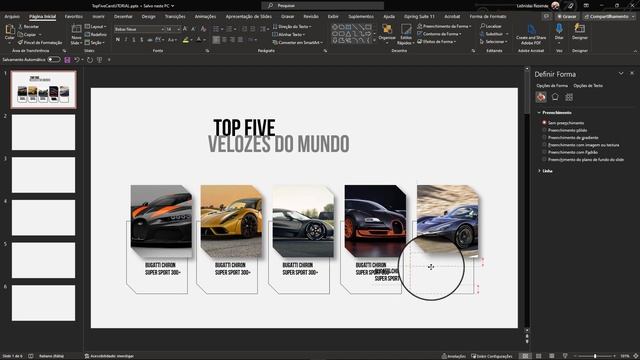The image size is (640, 360).
Task: Click the Converter em SmartArt button
Action: [298, 42]
